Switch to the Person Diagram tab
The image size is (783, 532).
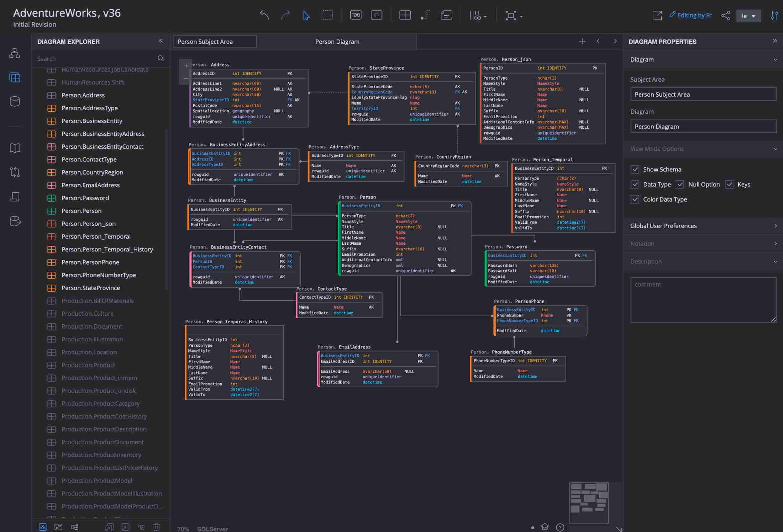pos(337,42)
